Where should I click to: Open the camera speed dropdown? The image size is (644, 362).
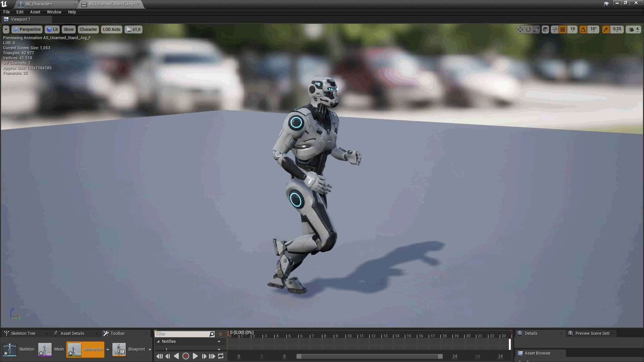634,29
